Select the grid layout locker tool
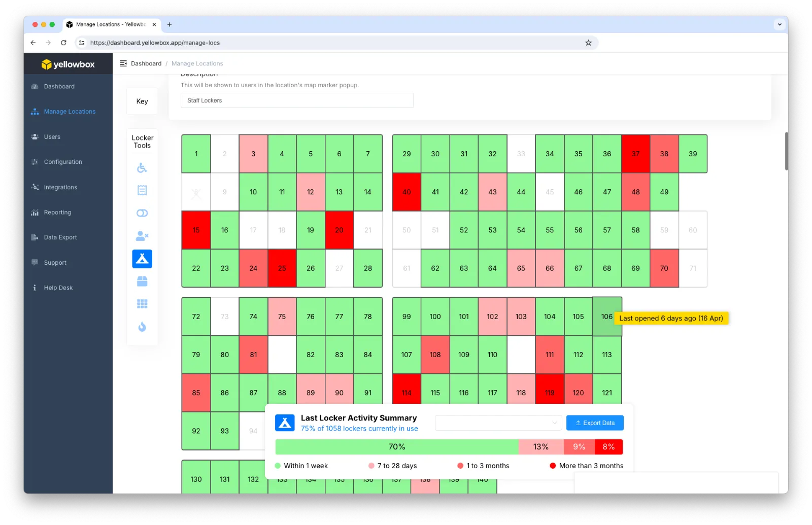Image resolution: width=812 pixels, height=525 pixels. click(142, 304)
